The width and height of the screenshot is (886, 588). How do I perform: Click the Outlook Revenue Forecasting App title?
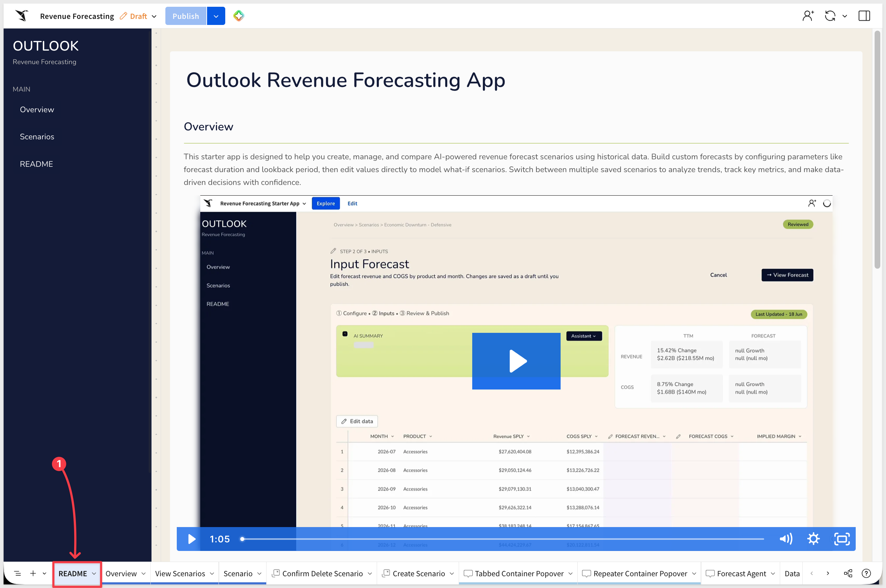click(x=346, y=80)
